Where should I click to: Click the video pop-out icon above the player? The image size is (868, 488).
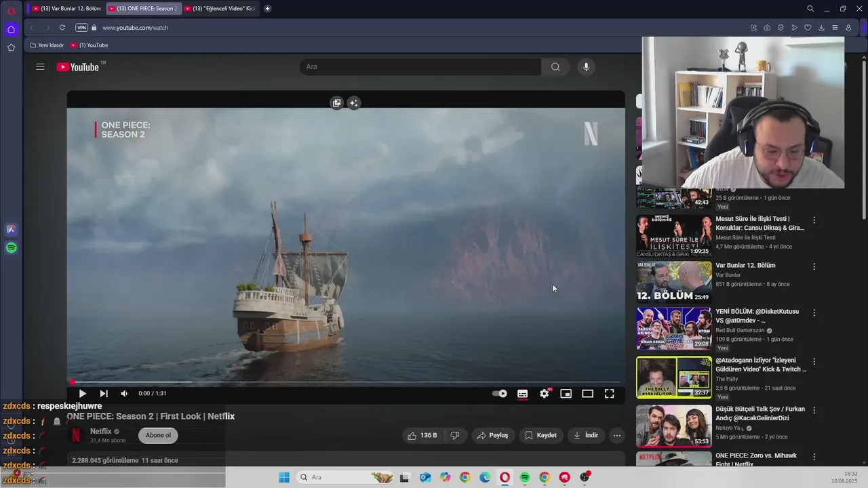click(336, 103)
